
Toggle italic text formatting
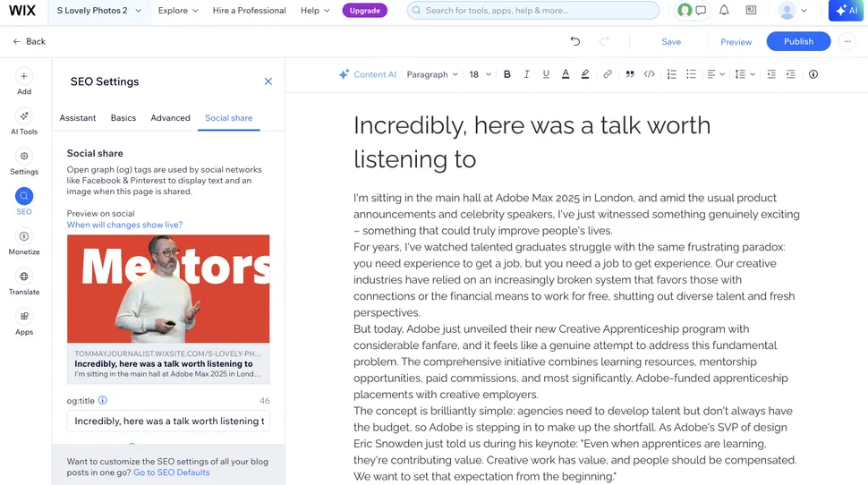(x=526, y=74)
